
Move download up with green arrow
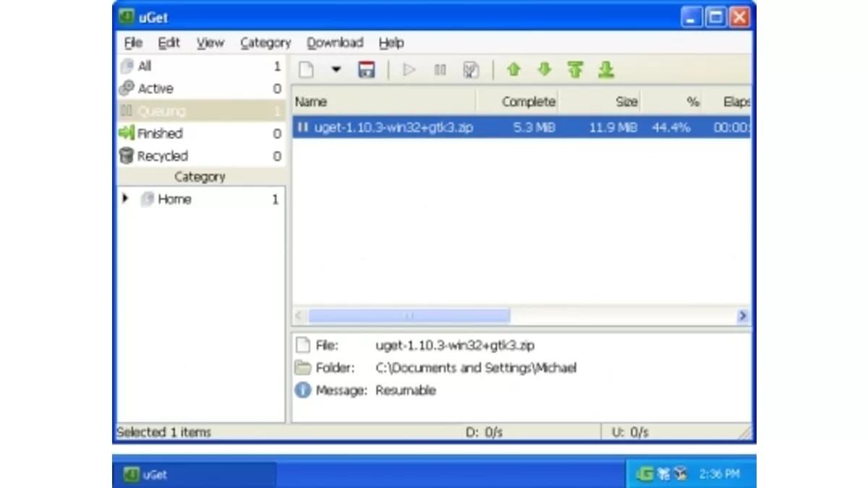click(514, 70)
